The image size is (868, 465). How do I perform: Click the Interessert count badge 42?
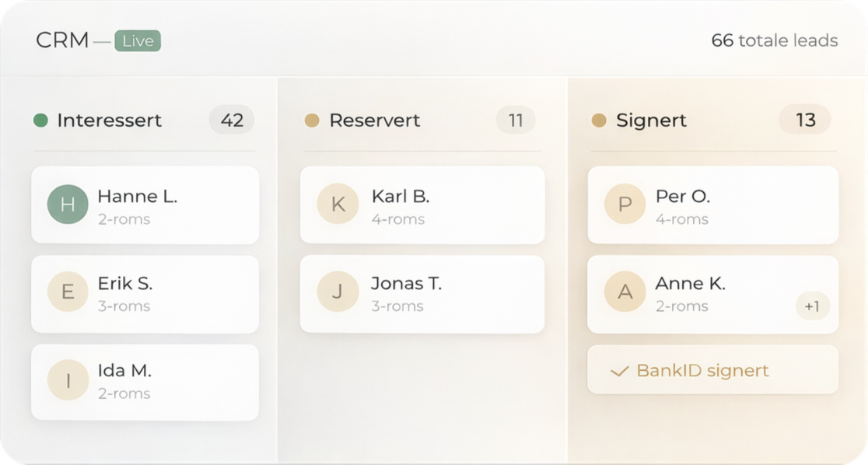(232, 121)
